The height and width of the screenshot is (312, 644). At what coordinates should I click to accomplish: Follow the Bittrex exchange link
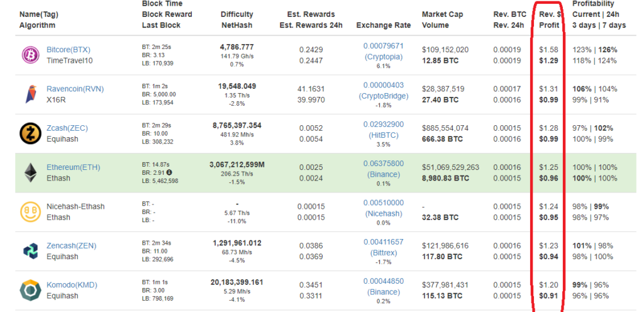(383, 252)
